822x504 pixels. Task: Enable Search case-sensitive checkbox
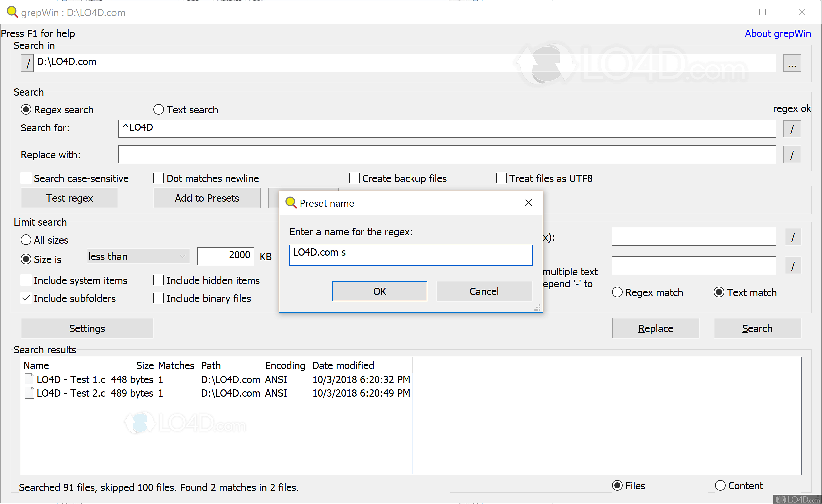pyautogui.click(x=26, y=178)
